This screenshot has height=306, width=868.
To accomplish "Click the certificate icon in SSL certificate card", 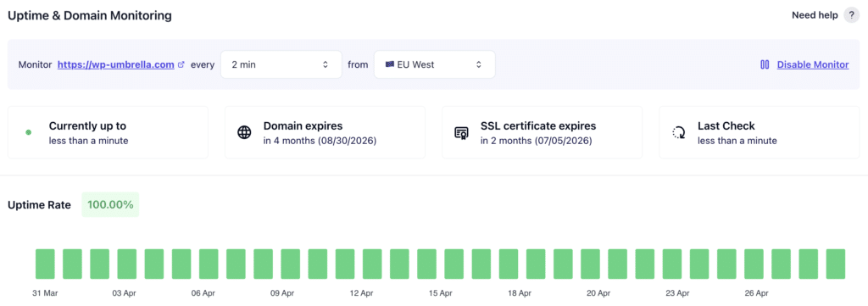I will [x=461, y=133].
